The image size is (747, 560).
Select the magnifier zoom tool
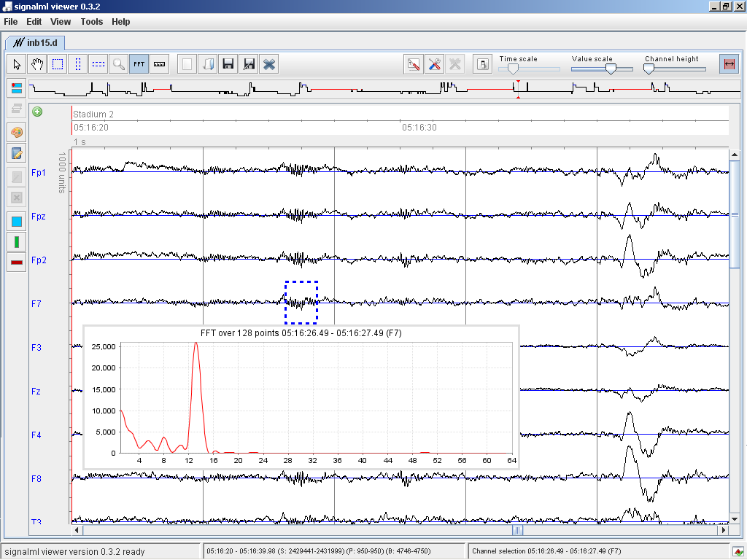click(118, 64)
